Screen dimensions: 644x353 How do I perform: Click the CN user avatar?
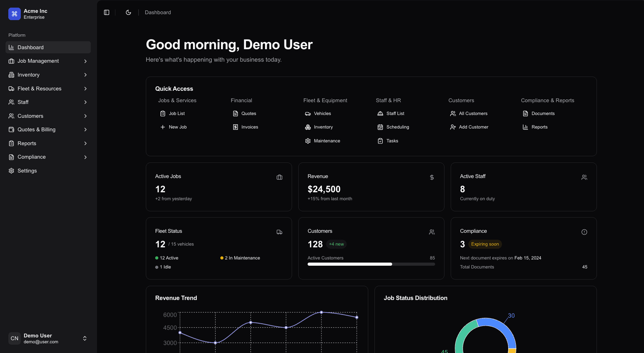coord(15,338)
